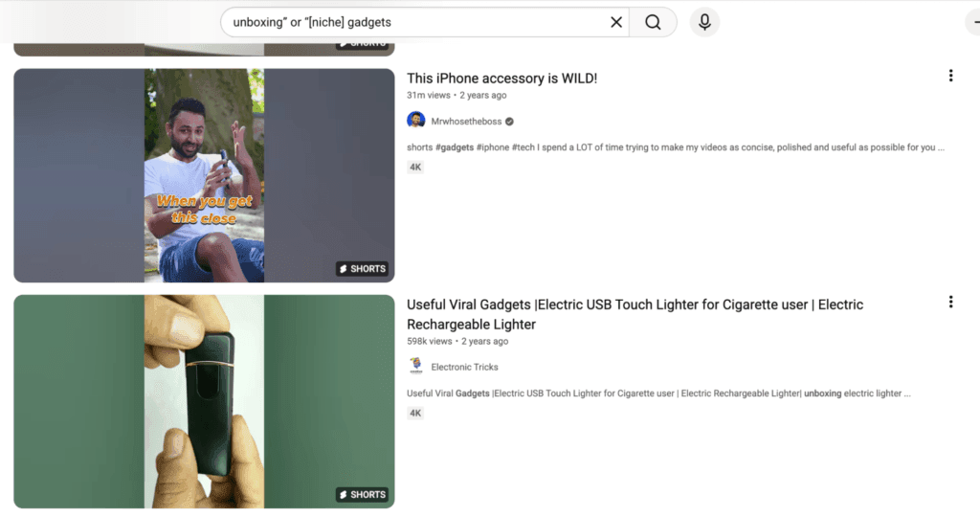Open the green electric lighter video thumbnail
Viewport: 980px width, 517px height.
coord(205,401)
